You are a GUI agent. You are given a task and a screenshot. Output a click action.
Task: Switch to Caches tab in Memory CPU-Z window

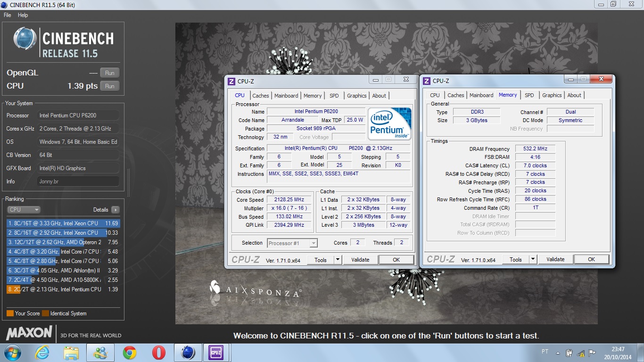[x=456, y=95]
